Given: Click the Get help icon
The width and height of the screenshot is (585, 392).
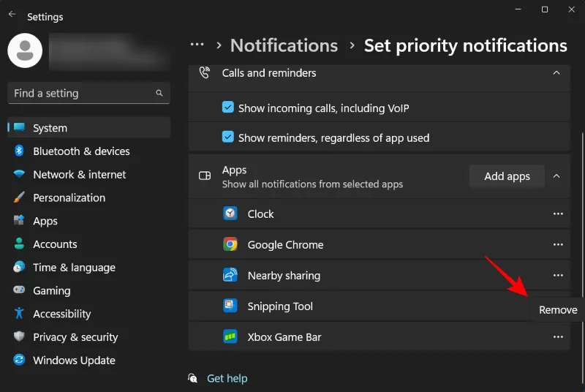Looking at the screenshot, I should 192,378.
